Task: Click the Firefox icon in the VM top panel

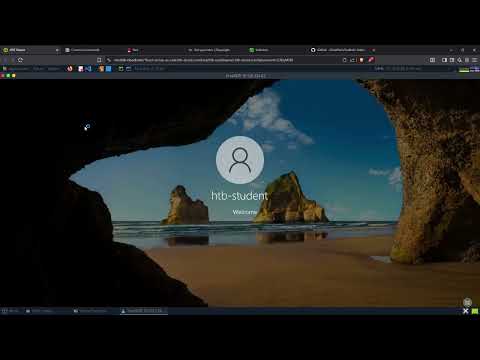Action: click(70, 69)
